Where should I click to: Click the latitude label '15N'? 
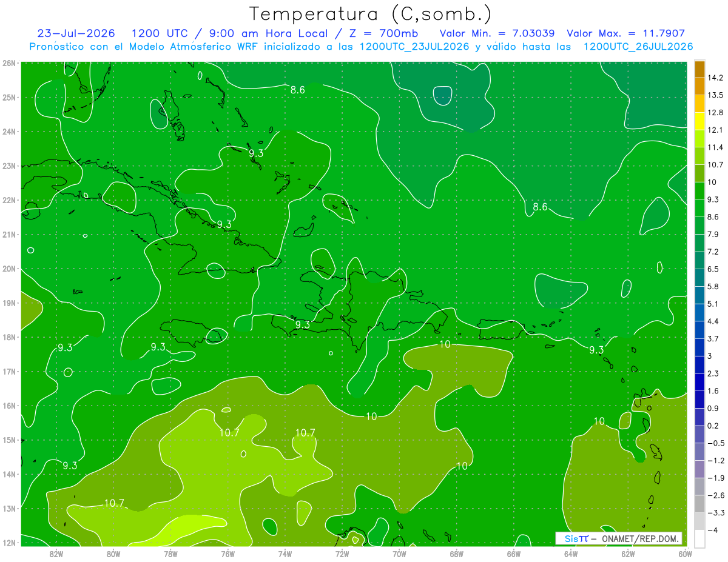[x=9, y=440]
